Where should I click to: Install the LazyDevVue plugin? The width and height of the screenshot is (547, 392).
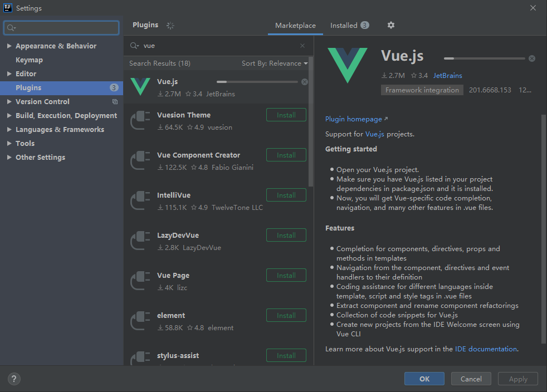click(286, 236)
